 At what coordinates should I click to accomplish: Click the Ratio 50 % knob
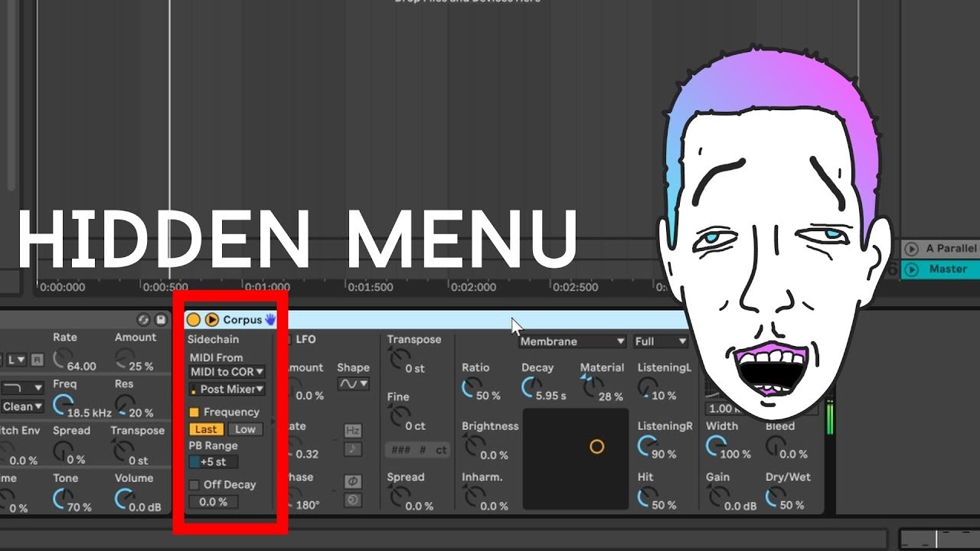point(472,386)
